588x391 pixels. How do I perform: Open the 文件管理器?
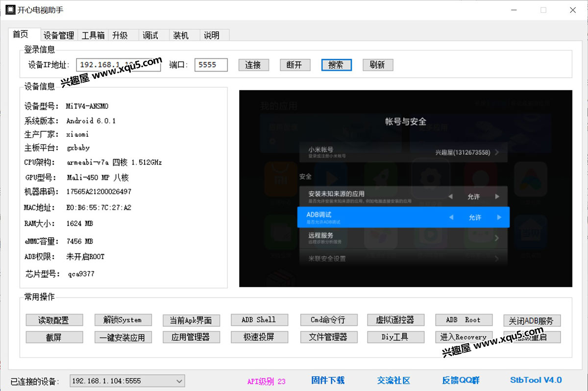pyautogui.click(x=328, y=337)
